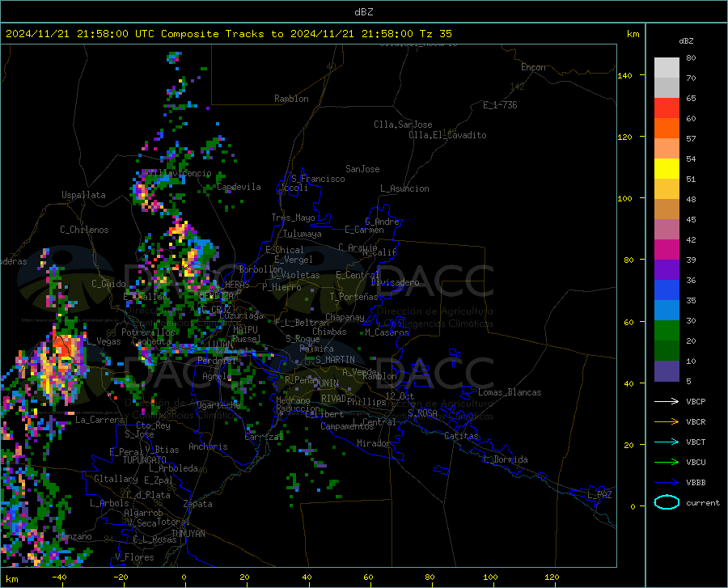Click the Ugarteche map label
728x588 pixels.
click(x=218, y=404)
